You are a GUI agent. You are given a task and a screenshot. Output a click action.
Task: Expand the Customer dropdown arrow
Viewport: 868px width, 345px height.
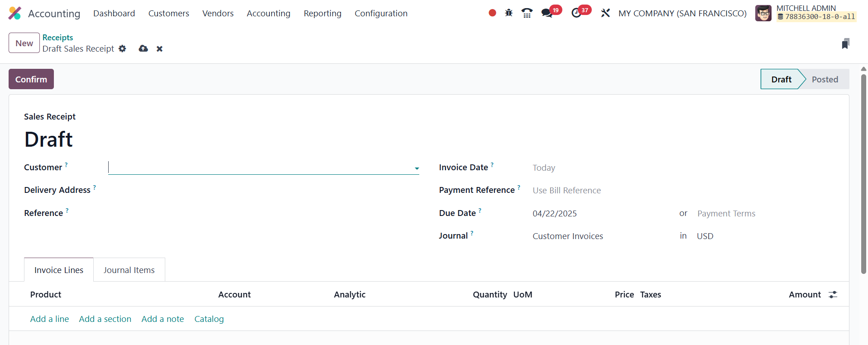(417, 168)
